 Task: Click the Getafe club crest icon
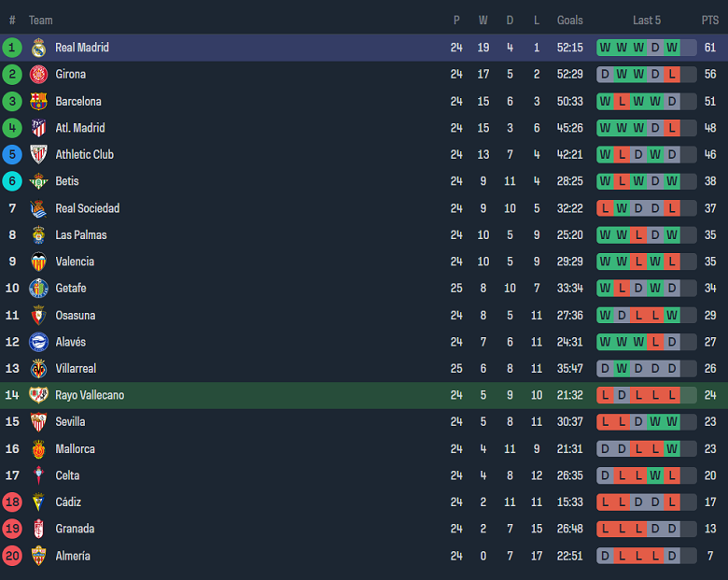tap(38, 289)
